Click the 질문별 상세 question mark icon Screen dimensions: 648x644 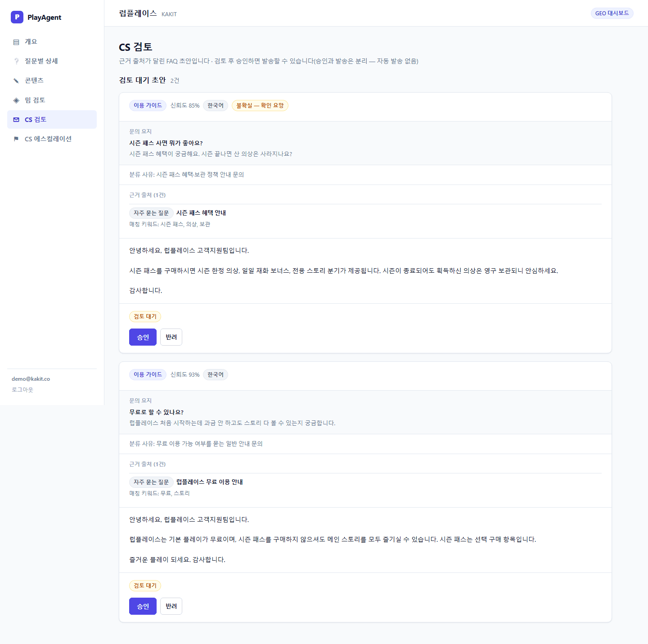[x=16, y=61]
